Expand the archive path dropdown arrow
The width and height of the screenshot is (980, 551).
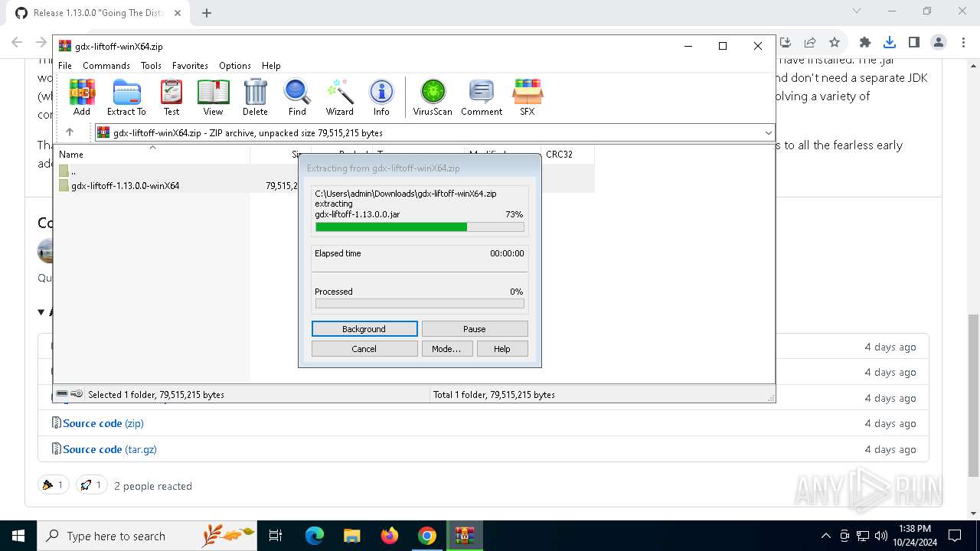(768, 132)
